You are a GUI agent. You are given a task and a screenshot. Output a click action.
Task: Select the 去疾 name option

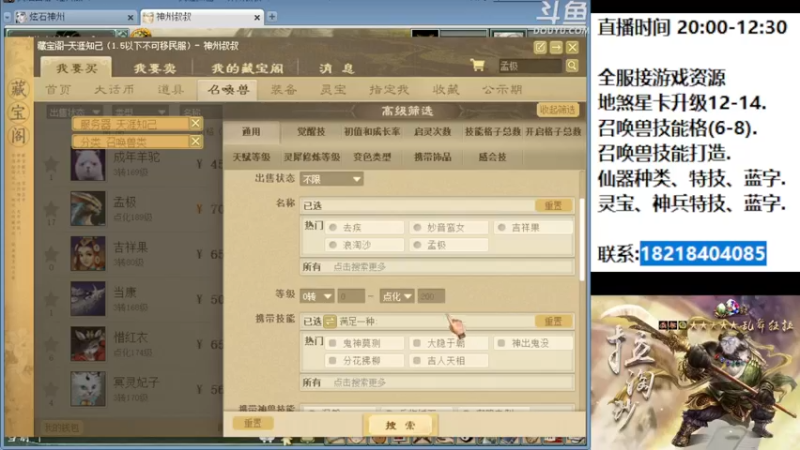(365, 227)
